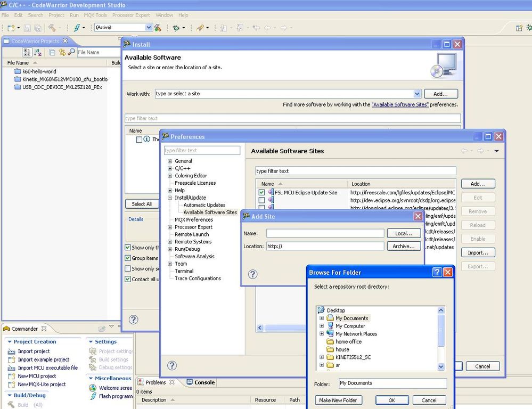Click the help question mark in Preferences dialog

coord(172,365)
